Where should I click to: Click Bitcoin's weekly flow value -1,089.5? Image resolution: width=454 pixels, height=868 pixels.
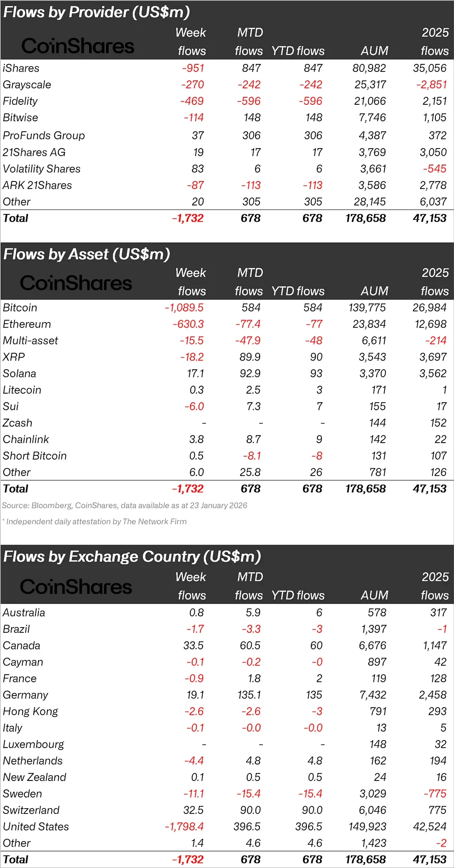[184, 308]
